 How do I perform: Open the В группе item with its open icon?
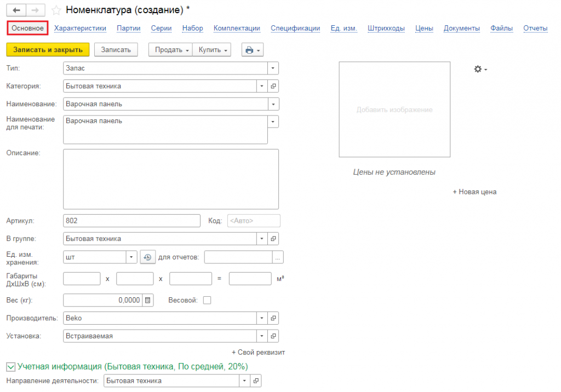coord(273,239)
